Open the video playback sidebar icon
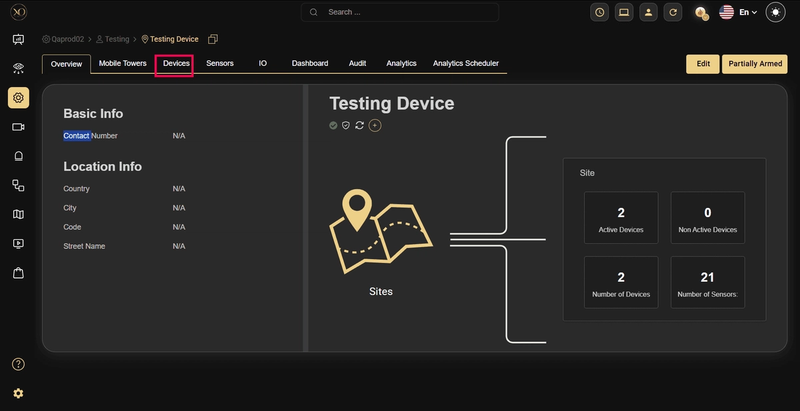This screenshot has width=800, height=411. [18, 244]
